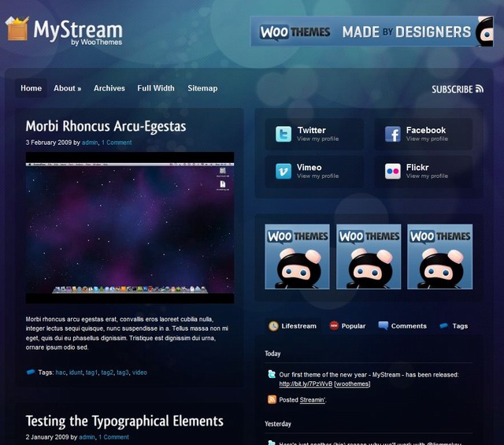504x445 pixels.
Task: Click the Twitter icon beside MyStream release entry
Action: [272, 374]
